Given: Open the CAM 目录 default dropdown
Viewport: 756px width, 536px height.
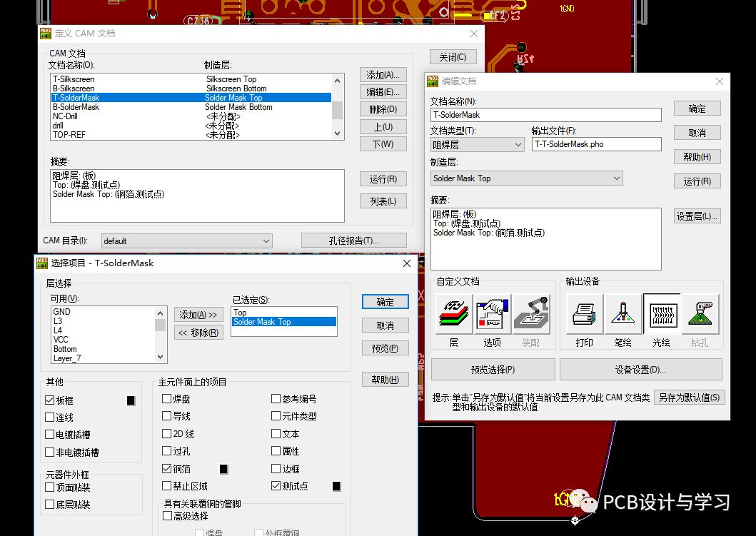Looking at the screenshot, I should click(x=186, y=241).
